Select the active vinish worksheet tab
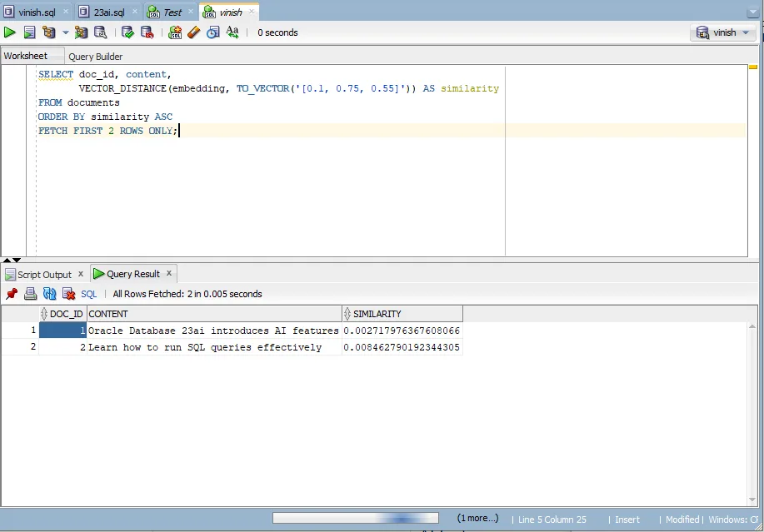764x532 pixels. 231,12
